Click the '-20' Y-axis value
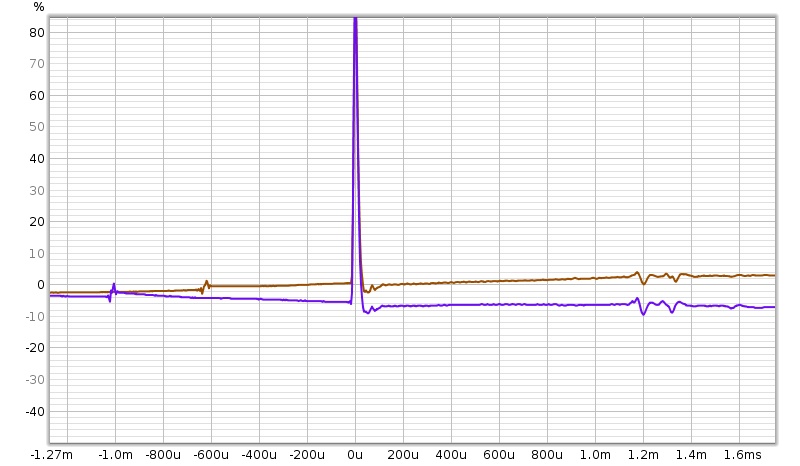This screenshot has height=466, width=800. coord(35,348)
